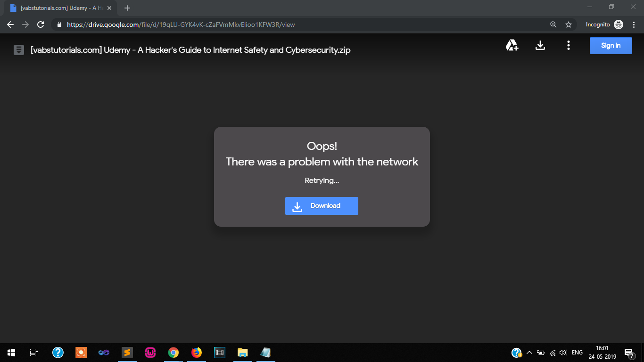
Task: Bookmark this page with the star icon
Action: pos(569,25)
